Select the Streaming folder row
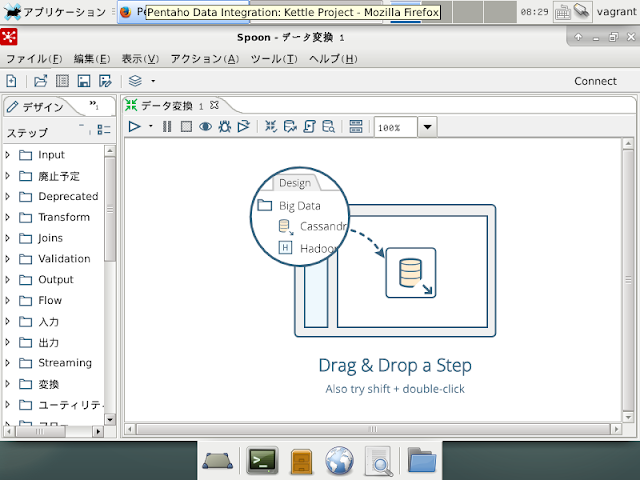640x480 pixels. (x=53, y=363)
